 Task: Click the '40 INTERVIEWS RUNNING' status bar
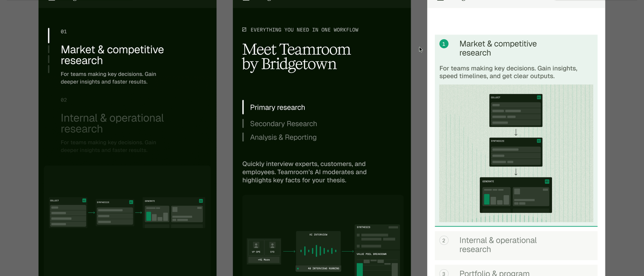(318, 268)
